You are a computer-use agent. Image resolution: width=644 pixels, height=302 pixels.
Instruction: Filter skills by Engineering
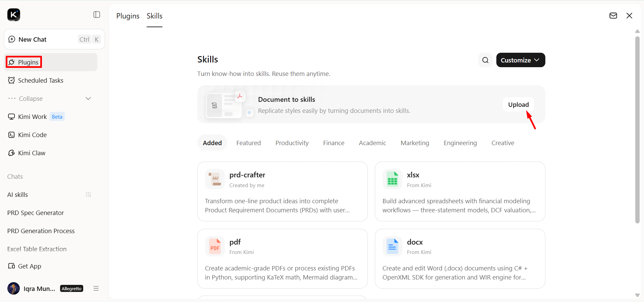coord(460,143)
